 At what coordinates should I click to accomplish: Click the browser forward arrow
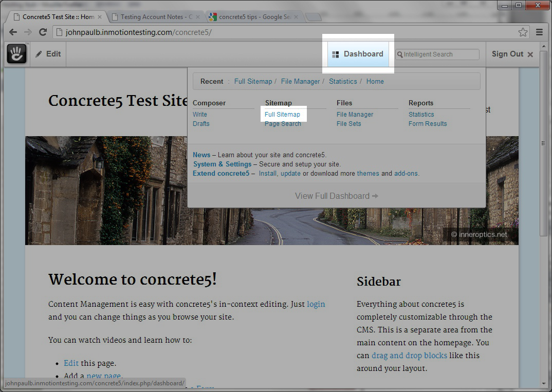tap(28, 32)
